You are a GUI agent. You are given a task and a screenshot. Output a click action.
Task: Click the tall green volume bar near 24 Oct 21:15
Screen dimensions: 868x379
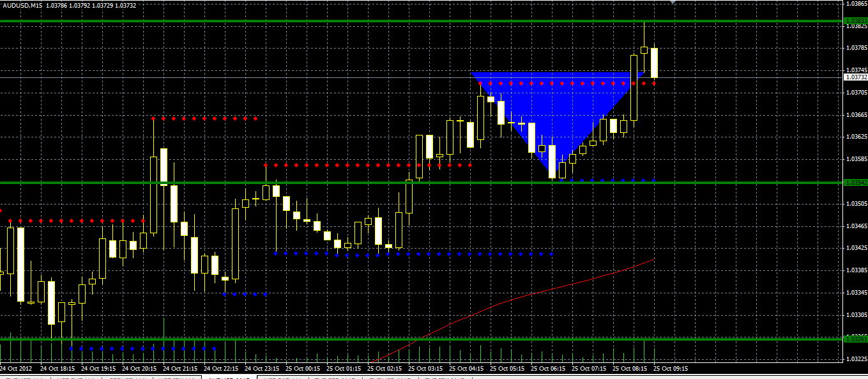[164, 339]
